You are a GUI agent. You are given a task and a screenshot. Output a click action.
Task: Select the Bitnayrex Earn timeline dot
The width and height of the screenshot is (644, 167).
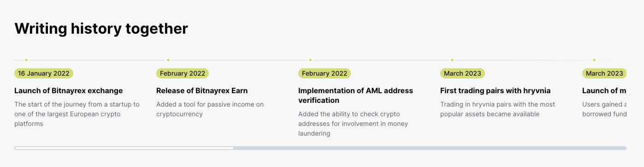[x=168, y=60]
